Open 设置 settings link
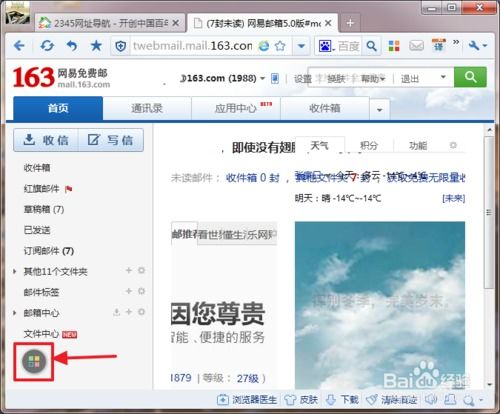 pos(303,79)
